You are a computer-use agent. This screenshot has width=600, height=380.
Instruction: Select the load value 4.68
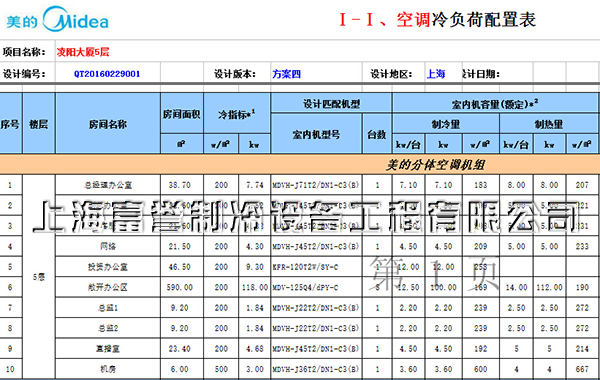point(255,349)
